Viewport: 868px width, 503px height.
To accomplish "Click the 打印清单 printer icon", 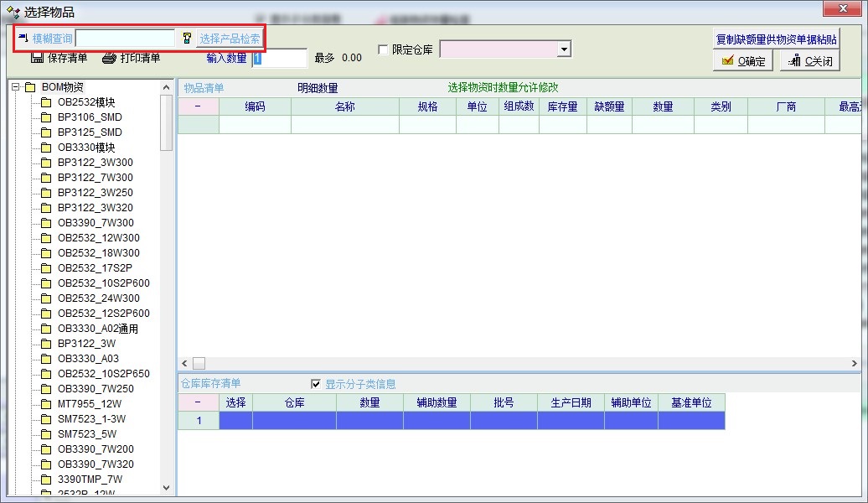I will point(109,58).
